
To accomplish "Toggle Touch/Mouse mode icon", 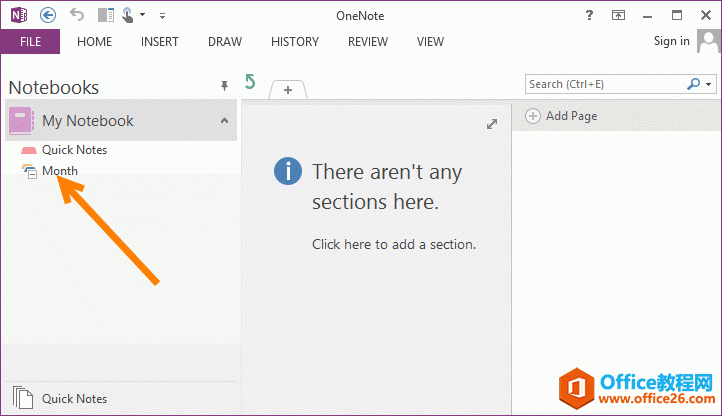I will click(128, 15).
